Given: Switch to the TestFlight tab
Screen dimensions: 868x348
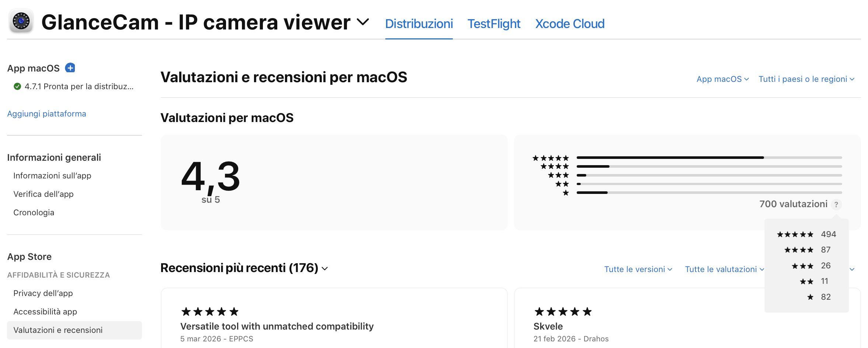Looking at the screenshot, I should pos(494,24).
